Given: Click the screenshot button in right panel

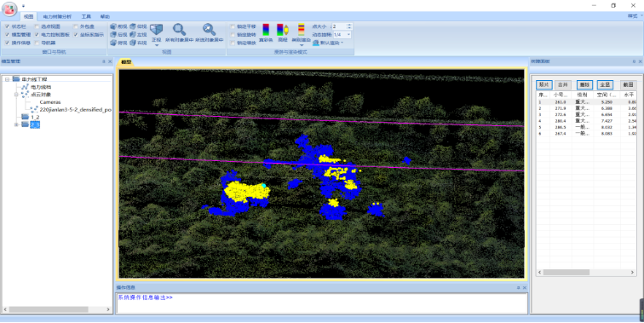Looking at the screenshot, I should click(628, 84).
